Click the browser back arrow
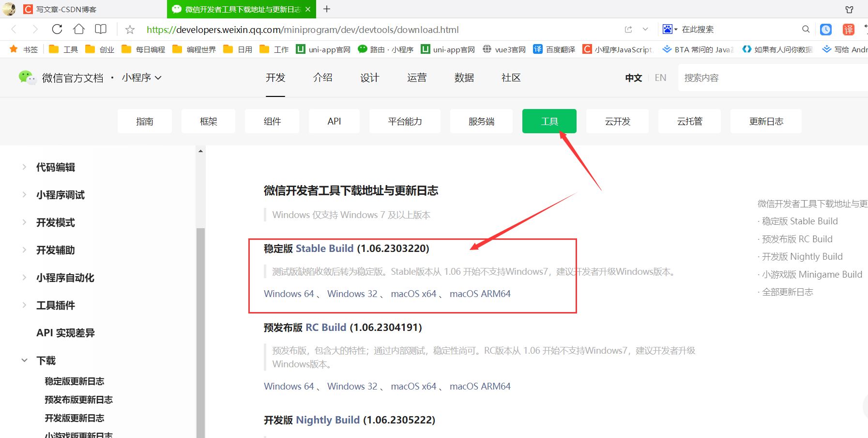The height and width of the screenshot is (438, 868). click(x=14, y=30)
